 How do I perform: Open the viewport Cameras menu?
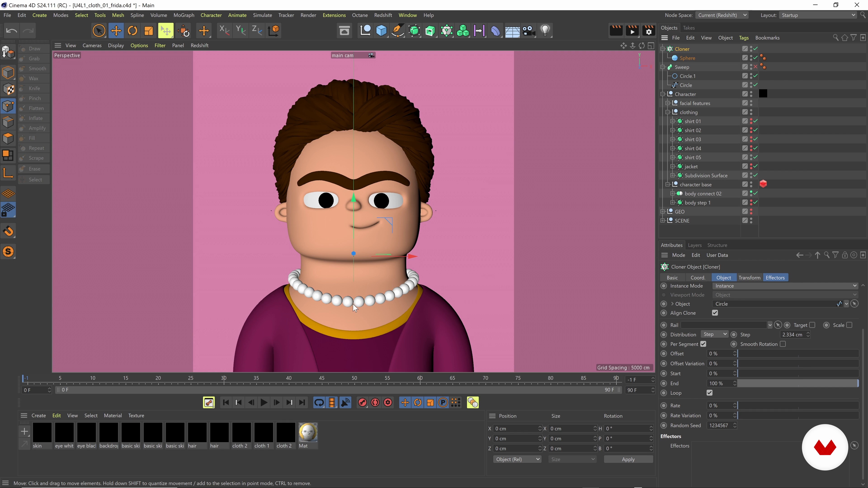(x=92, y=45)
